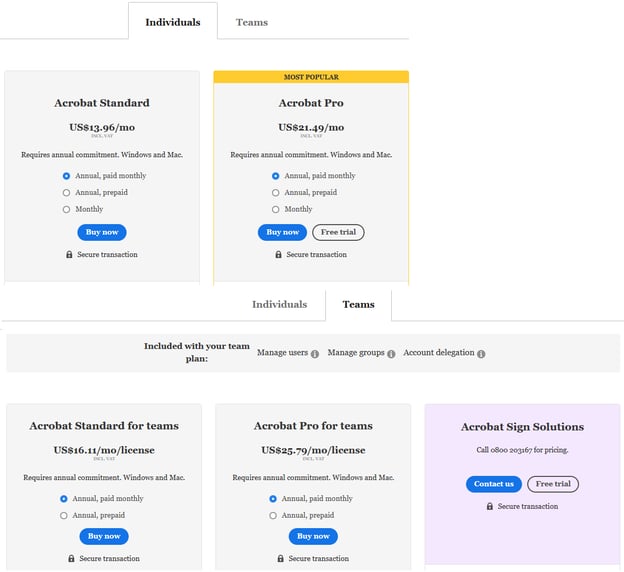Buy now for Acrobat Pro for teams
624x572 pixels.
click(x=313, y=537)
